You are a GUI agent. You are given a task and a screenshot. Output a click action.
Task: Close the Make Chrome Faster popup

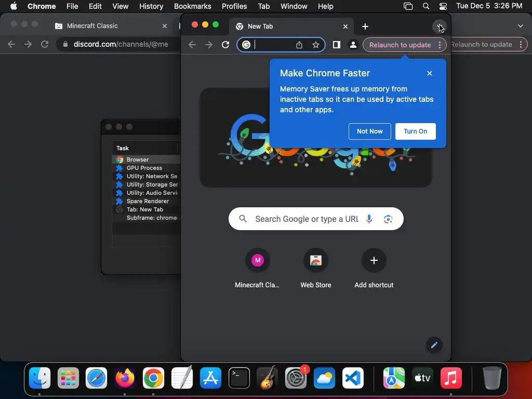click(430, 73)
